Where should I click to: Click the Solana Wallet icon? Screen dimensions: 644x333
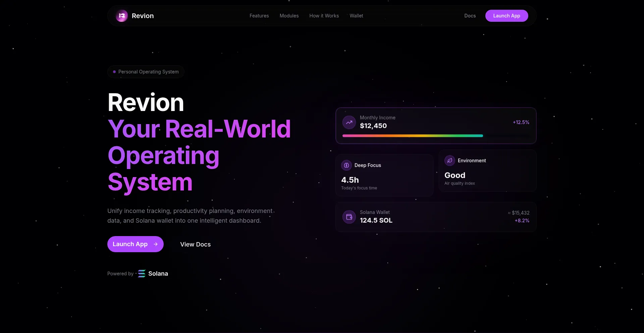pyautogui.click(x=349, y=217)
